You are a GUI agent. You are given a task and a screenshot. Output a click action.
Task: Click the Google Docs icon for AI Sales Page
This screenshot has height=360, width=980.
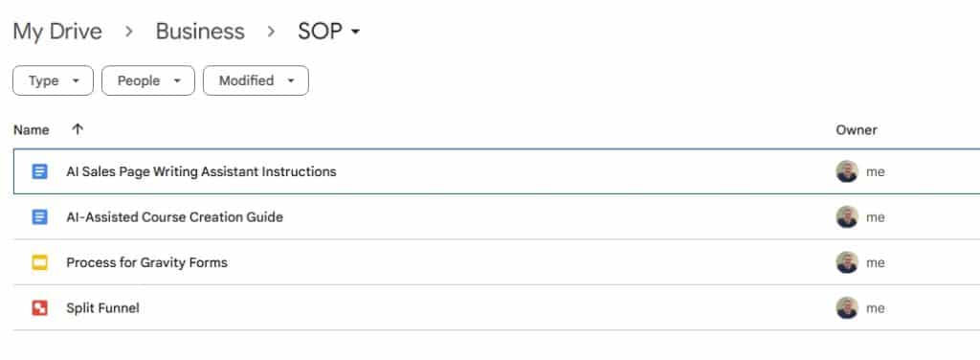pyautogui.click(x=39, y=171)
